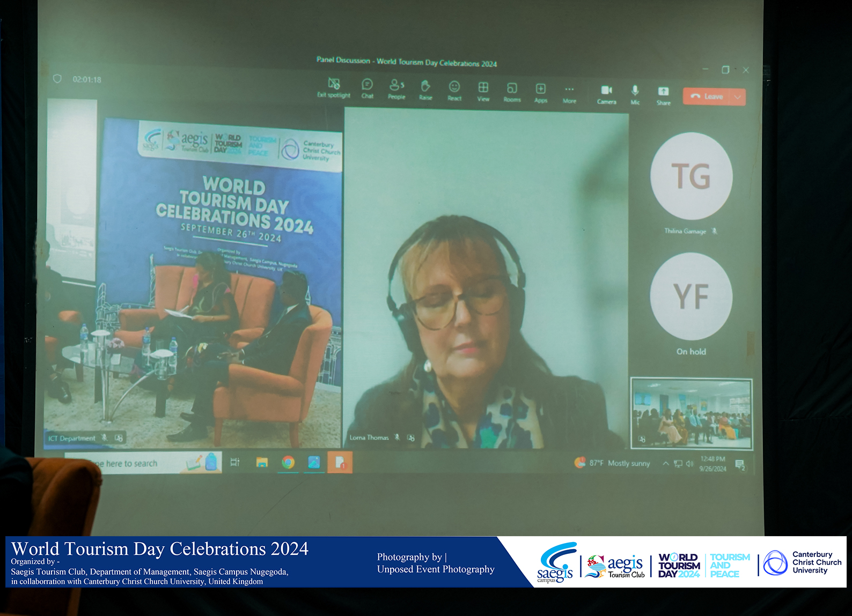The height and width of the screenshot is (616, 852).
Task: Click the 87°F Mostly sunny weather widget
Action: [x=612, y=463]
